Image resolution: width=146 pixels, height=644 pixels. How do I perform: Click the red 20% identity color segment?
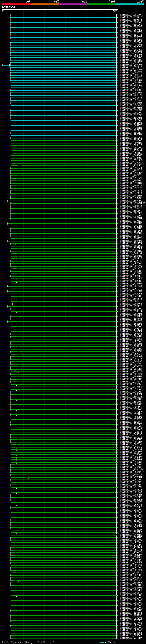16,4
